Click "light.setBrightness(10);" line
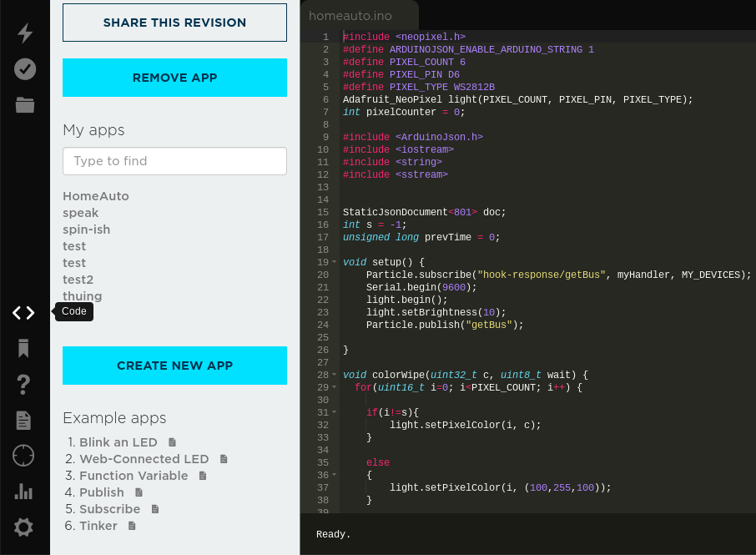Viewport: 756px width, 555px height. [436, 312]
